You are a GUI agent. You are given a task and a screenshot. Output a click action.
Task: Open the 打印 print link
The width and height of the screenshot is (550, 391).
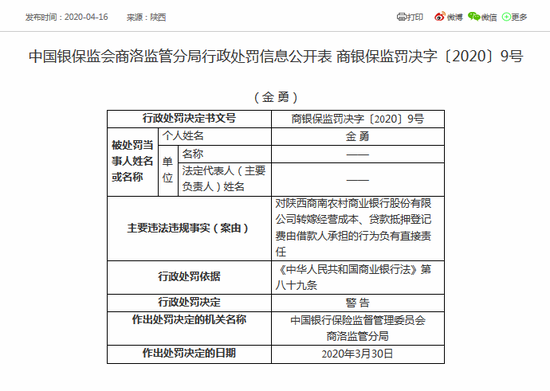coord(415,17)
